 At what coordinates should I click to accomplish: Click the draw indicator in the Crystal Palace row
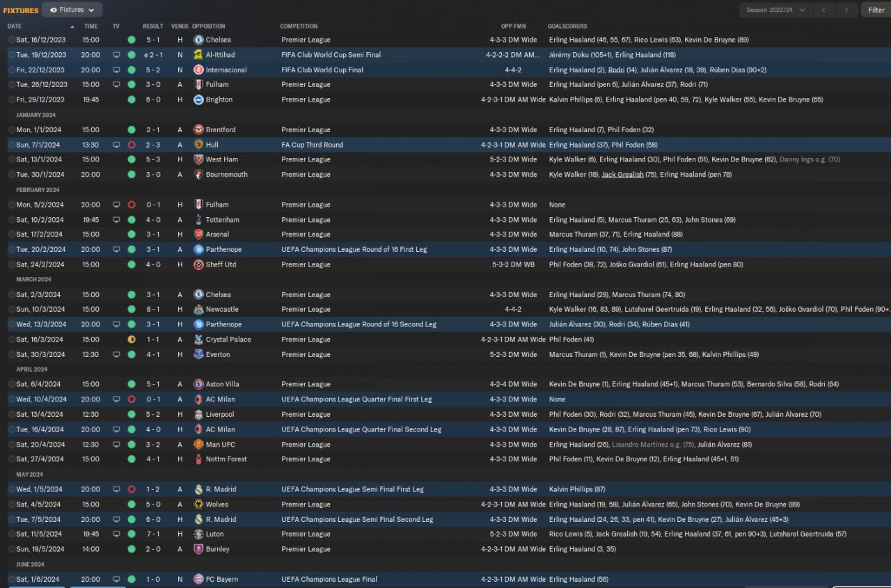pos(132,340)
